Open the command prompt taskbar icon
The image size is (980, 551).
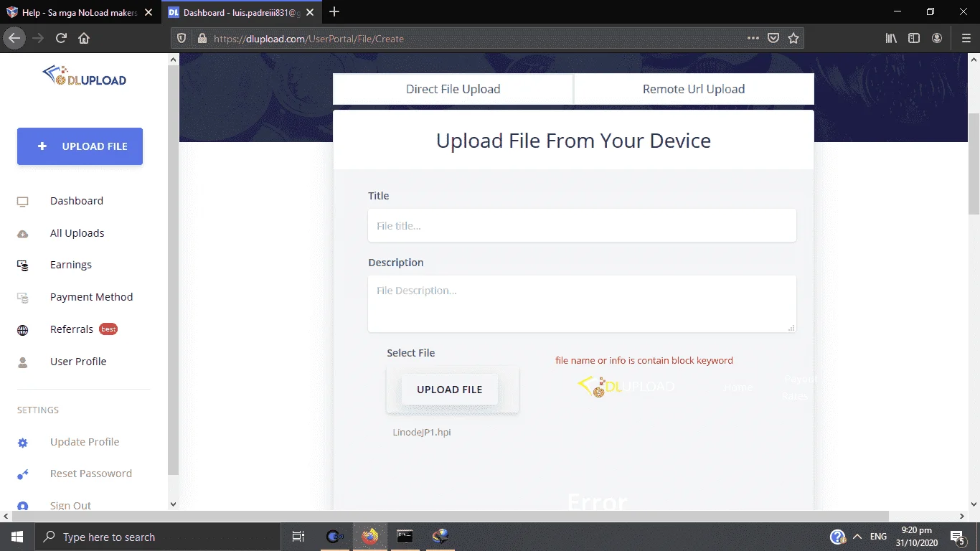(405, 537)
